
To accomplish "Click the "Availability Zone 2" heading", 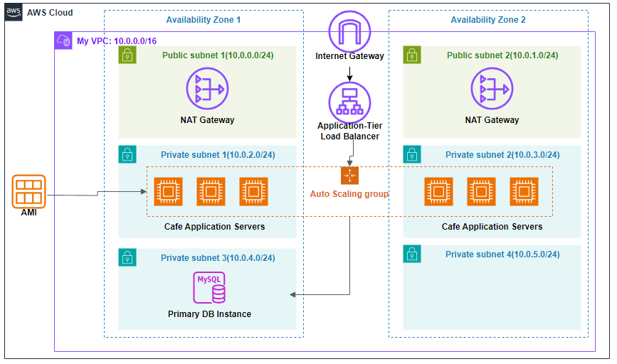I will (x=488, y=20).
